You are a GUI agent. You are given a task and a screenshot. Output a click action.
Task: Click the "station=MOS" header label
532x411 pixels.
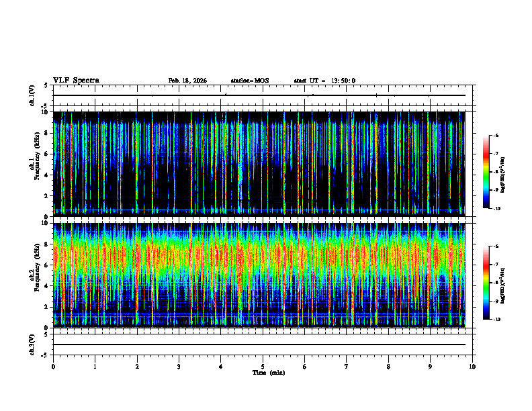(250, 81)
